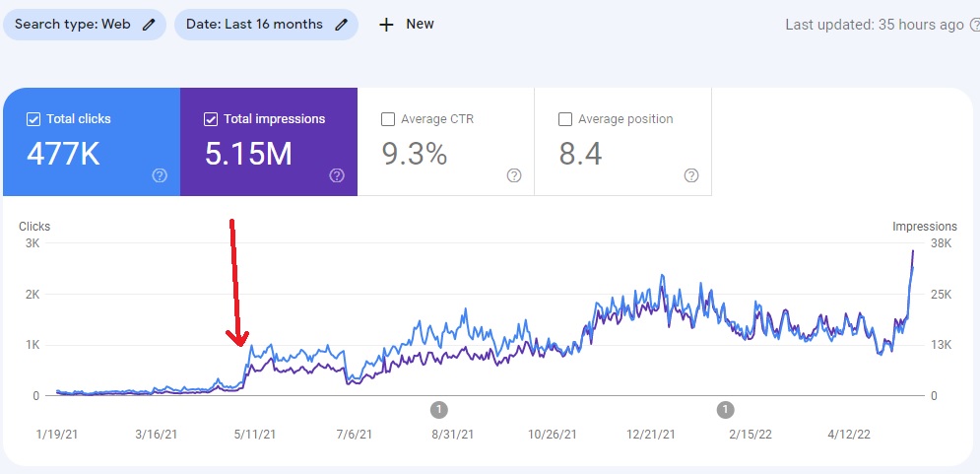
Task: Enable the Average position checkbox
Action: tap(565, 119)
